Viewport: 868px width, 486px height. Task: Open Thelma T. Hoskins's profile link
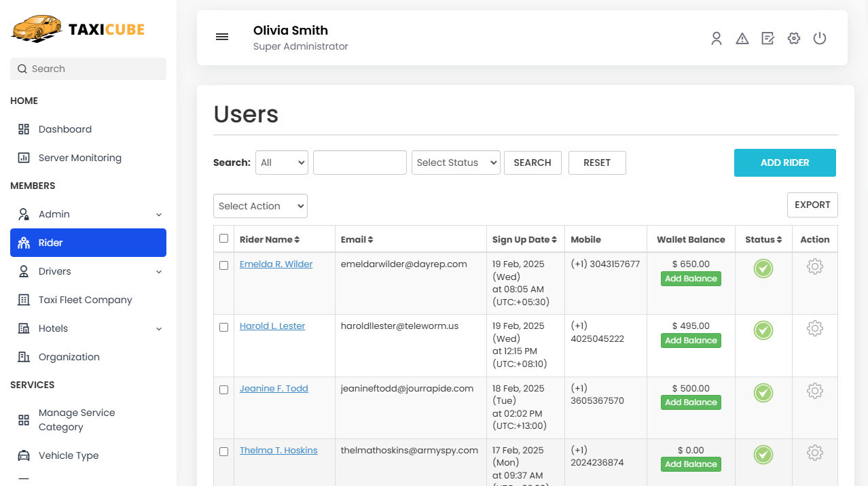[278, 450]
